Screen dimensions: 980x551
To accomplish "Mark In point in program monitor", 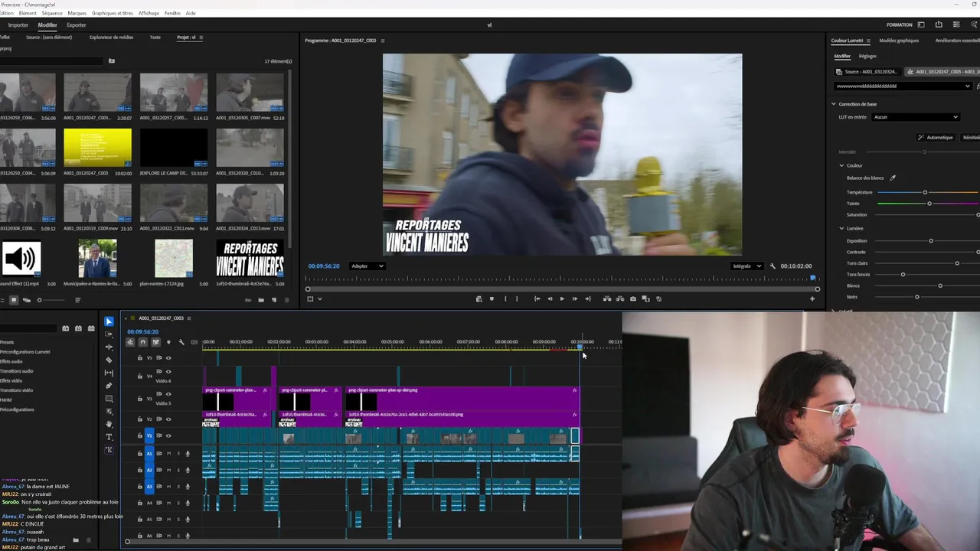I will tap(505, 299).
